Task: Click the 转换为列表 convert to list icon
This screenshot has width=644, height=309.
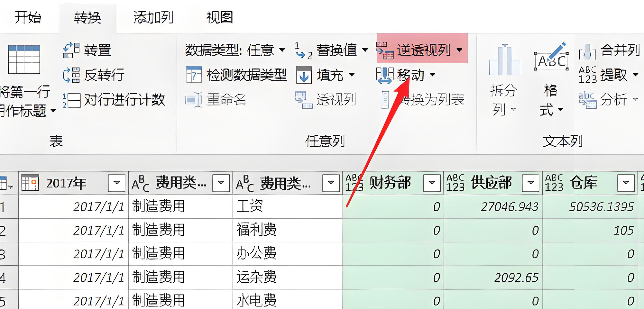Action: point(385,100)
